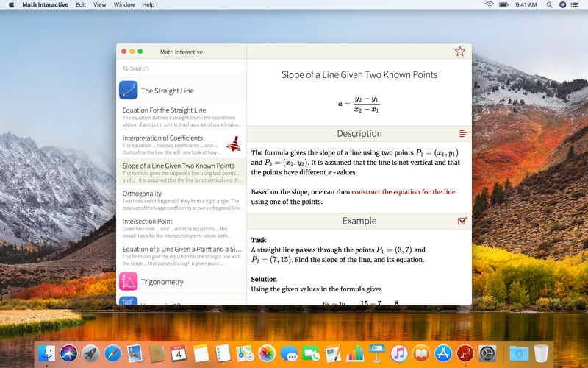Launch Siri from the Dock
Viewport: 588px width, 368px height.
(x=68, y=353)
